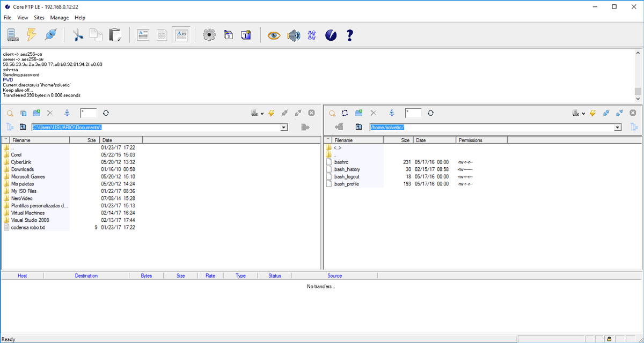Open help with the question mark icon
Viewport: 644px width, 343px height.
pyautogui.click(x=350, y=35)
